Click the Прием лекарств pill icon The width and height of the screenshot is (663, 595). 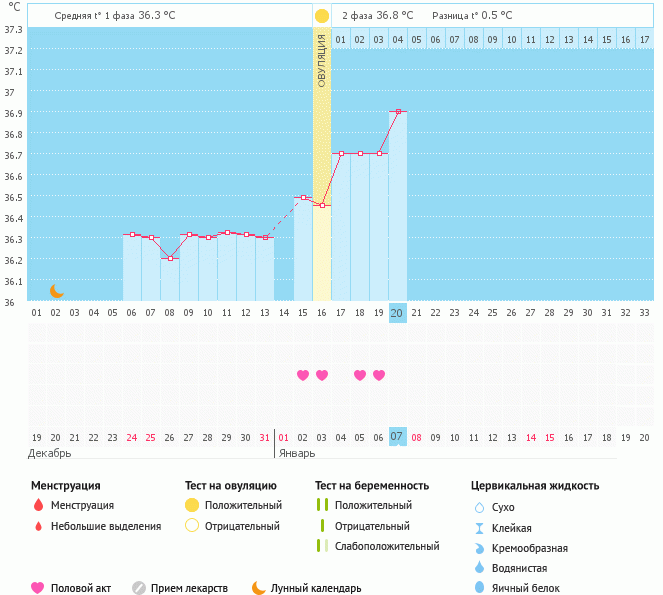pyautogui.click(x=139, y=588)
